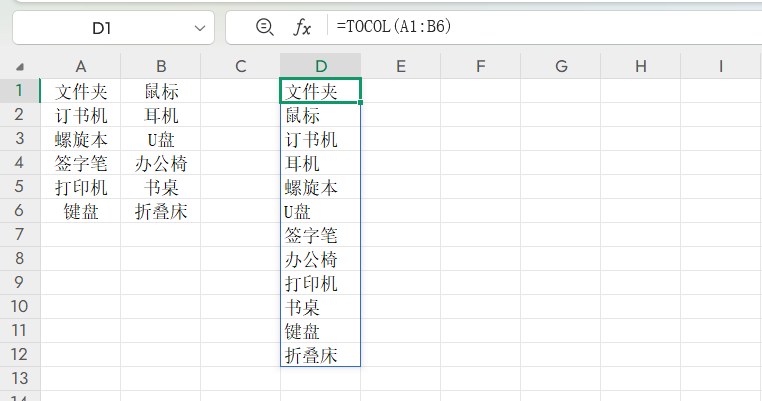Click the Name Box showing D1
Image resolution: width=762 pixels, height=401 pixels.
[x=113, y=28]
